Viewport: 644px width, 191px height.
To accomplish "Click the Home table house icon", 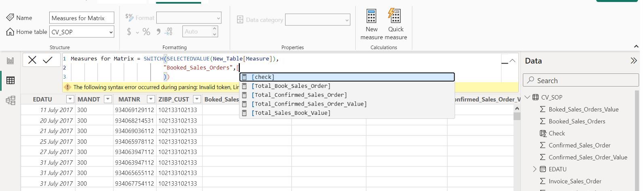I will coord(10,31).
